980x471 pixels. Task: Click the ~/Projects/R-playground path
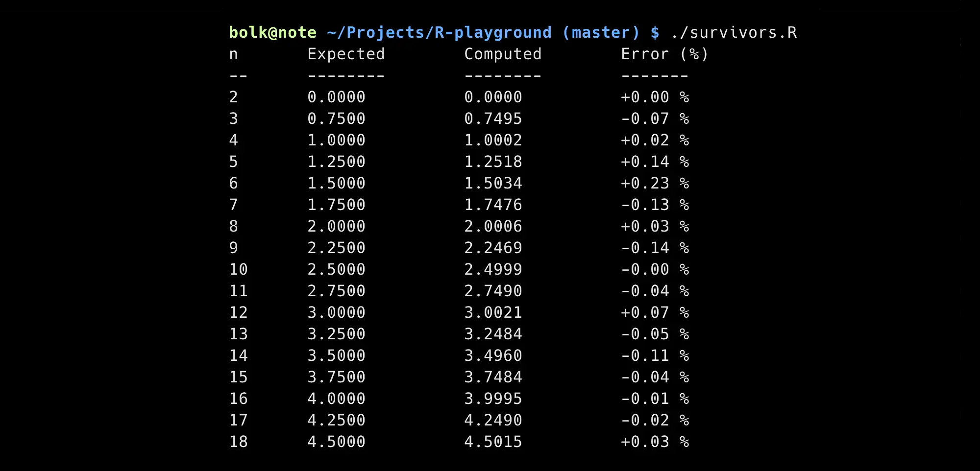point(439,33)
